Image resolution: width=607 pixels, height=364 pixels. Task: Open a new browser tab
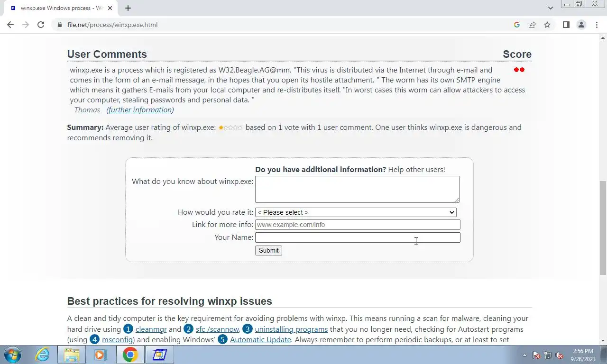pos(128,8)
